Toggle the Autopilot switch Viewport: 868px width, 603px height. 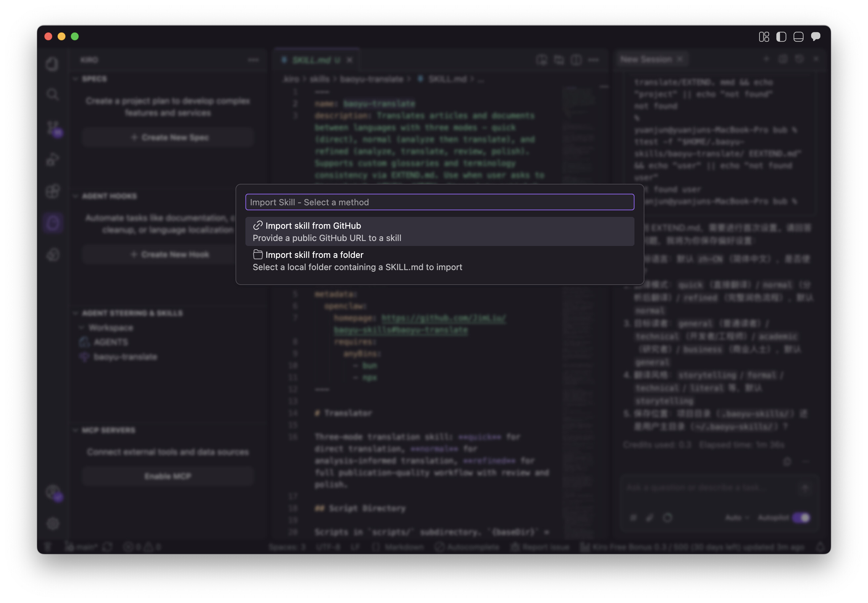pos(801,518)
